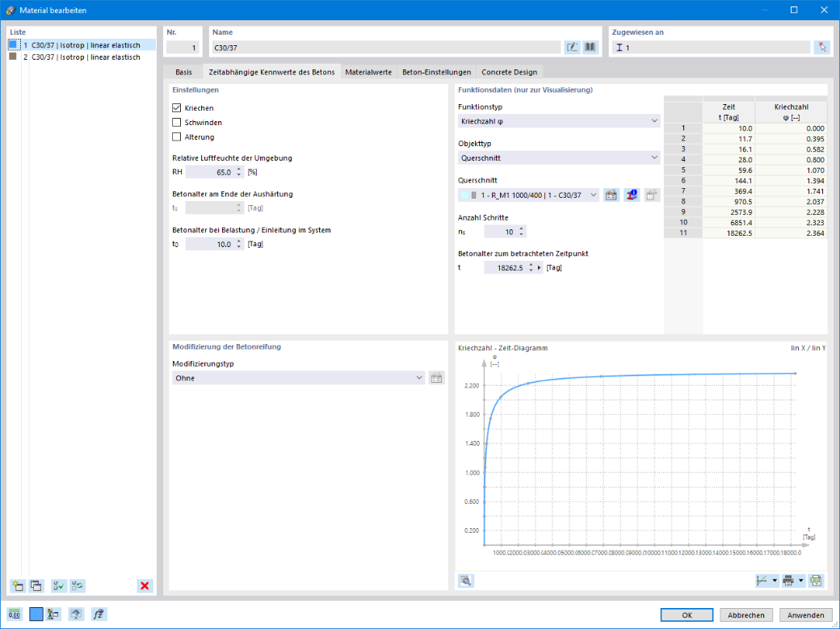Uncheck the Kriechen checkbox
The image size is (840, 629).
pos(177,107)
